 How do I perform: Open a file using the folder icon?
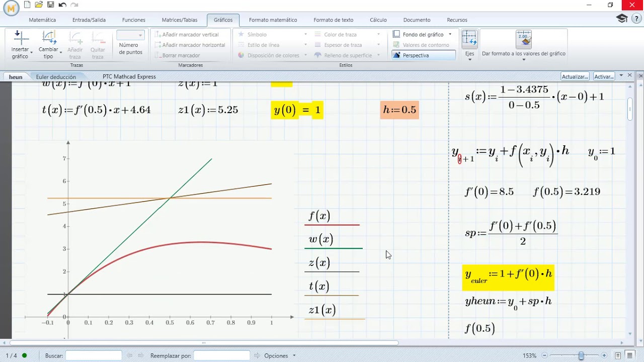pyautogui.click(x=39, y=5)
